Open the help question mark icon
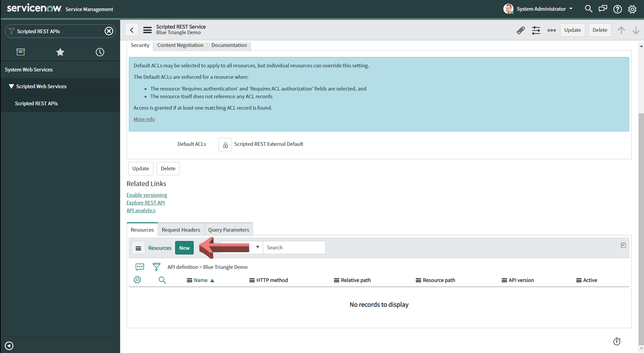 [617, 9]
